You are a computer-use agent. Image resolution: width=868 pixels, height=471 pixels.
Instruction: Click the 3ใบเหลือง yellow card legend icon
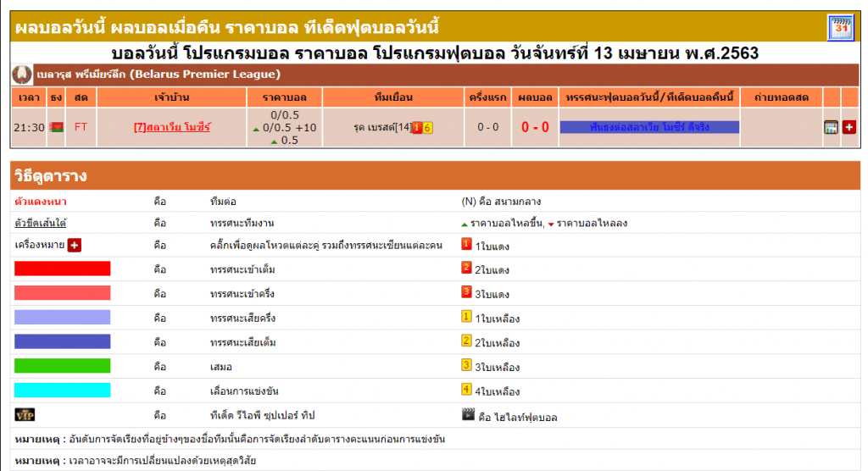[x=466, y=365]
